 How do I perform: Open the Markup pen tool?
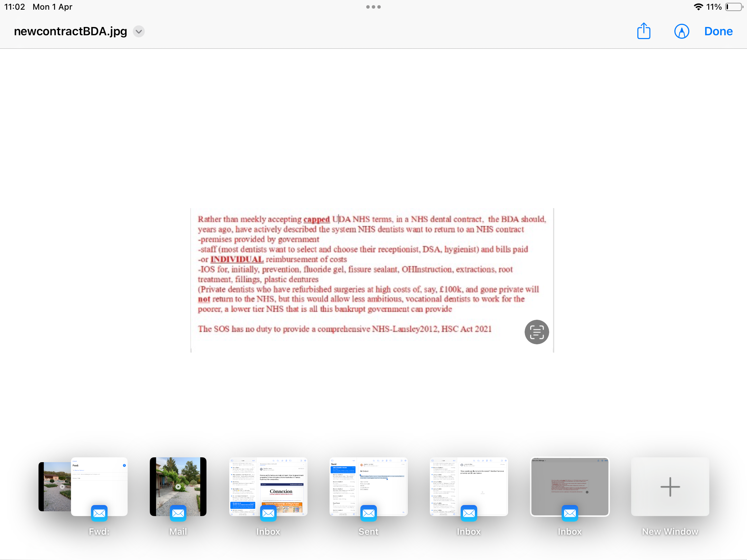681,31
